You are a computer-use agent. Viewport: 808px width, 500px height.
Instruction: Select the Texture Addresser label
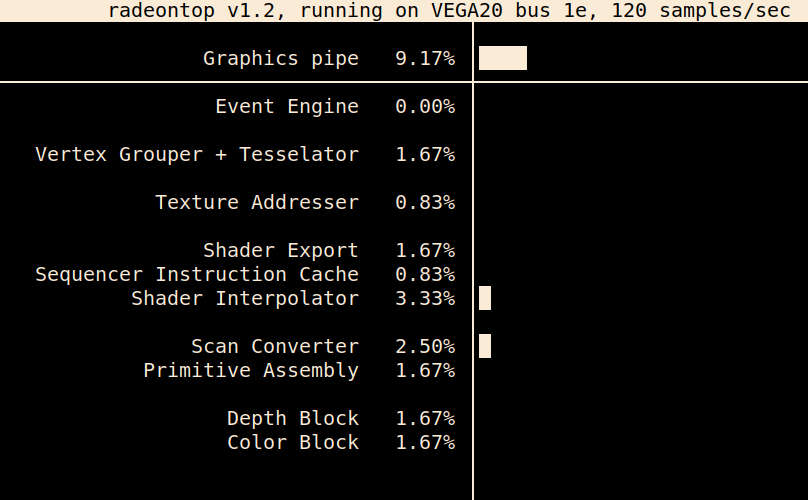click(x=257, y=203)
